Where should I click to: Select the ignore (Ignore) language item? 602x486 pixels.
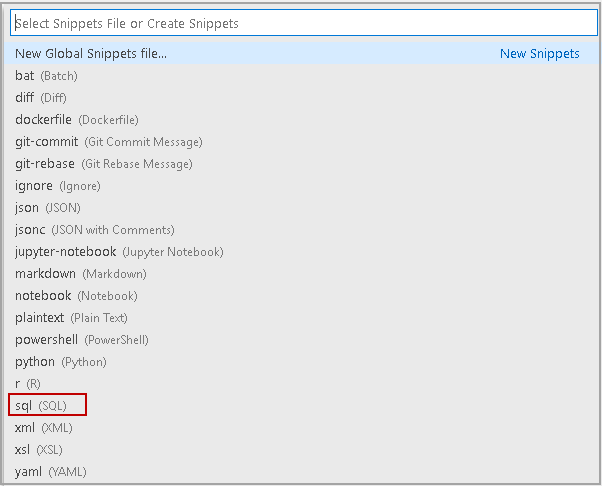pos(58,186)
